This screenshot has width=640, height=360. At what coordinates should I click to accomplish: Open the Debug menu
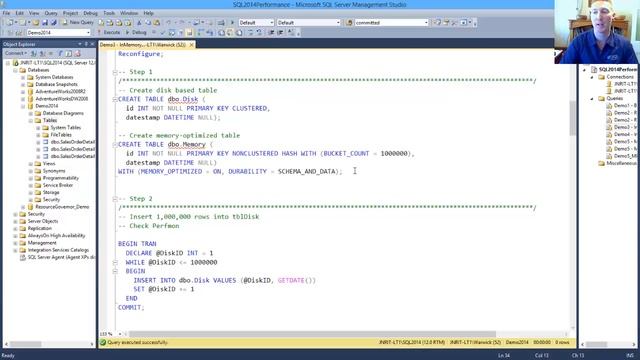tap(90, 13)
